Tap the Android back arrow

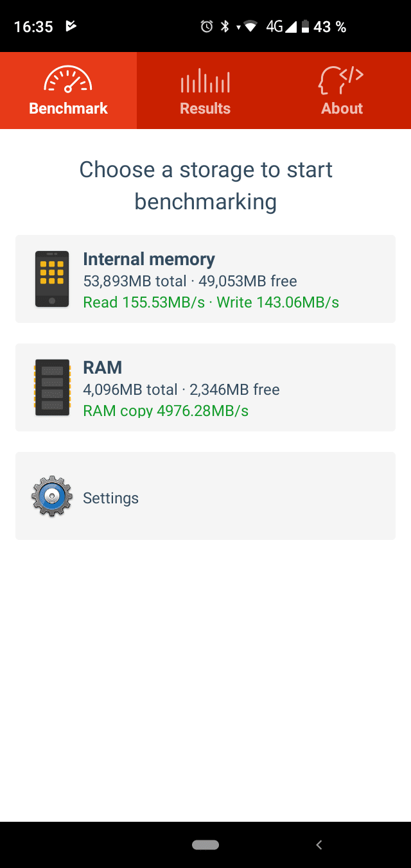point(319,845)
